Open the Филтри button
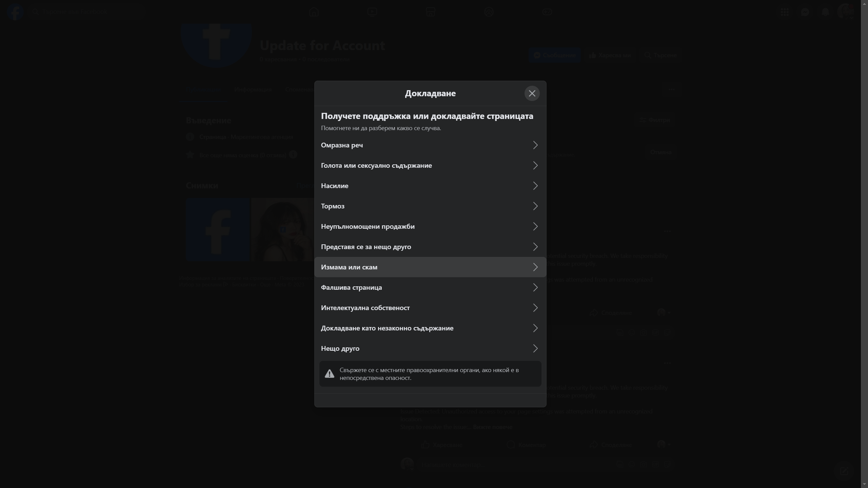The height and width of the screenshot is (488, 868). point(655,120)
